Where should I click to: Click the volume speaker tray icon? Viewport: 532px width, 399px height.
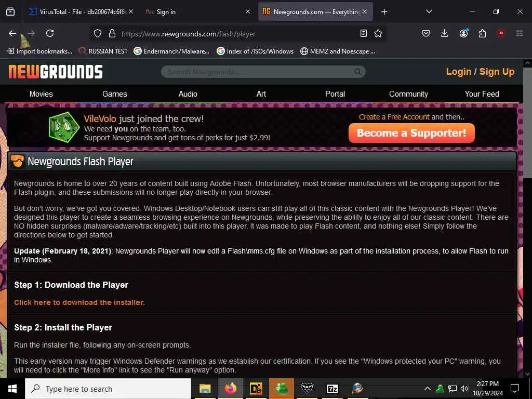[464, 389]
